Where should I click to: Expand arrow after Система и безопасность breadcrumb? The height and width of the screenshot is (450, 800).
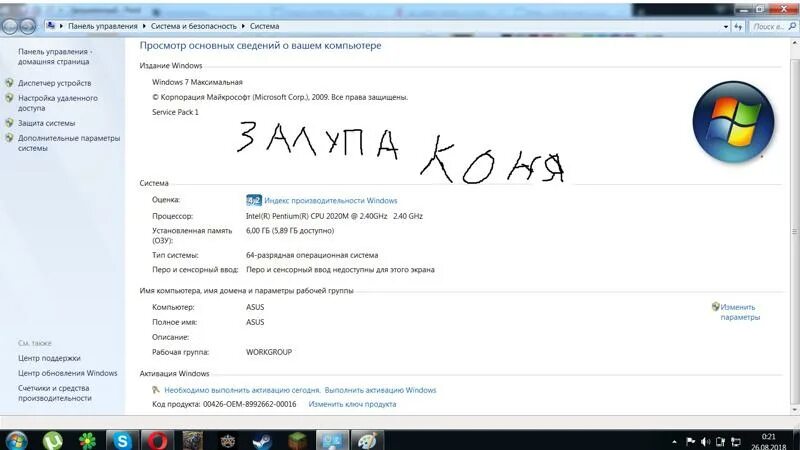tap(243, 26)
